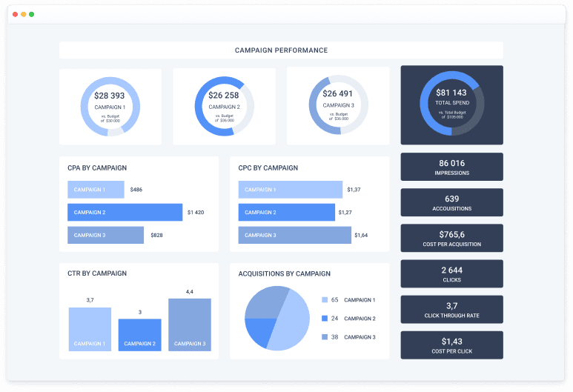This screenshot has width=573, height=392.
Task: Click the $1 420 CPA value label
Action: 196,212
